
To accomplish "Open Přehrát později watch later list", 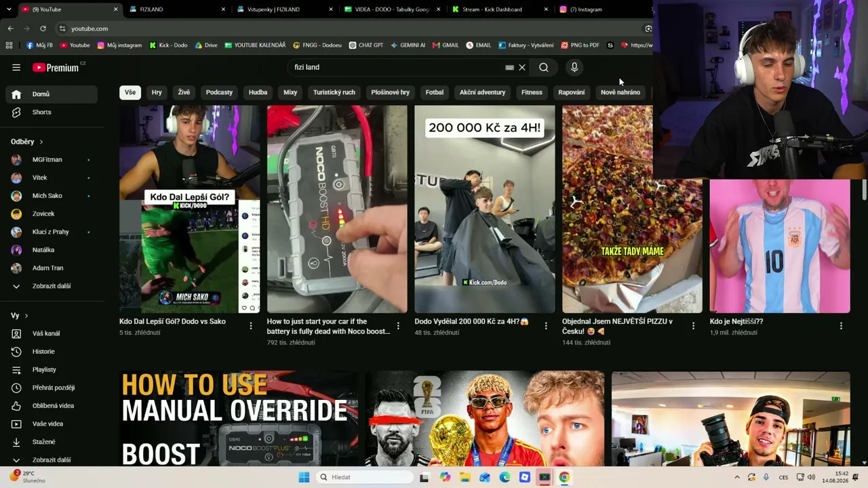I will (52, 388).
